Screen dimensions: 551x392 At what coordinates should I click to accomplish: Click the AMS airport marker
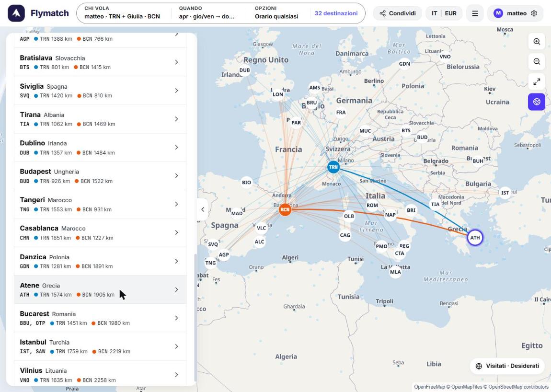[x=315, y=88]
